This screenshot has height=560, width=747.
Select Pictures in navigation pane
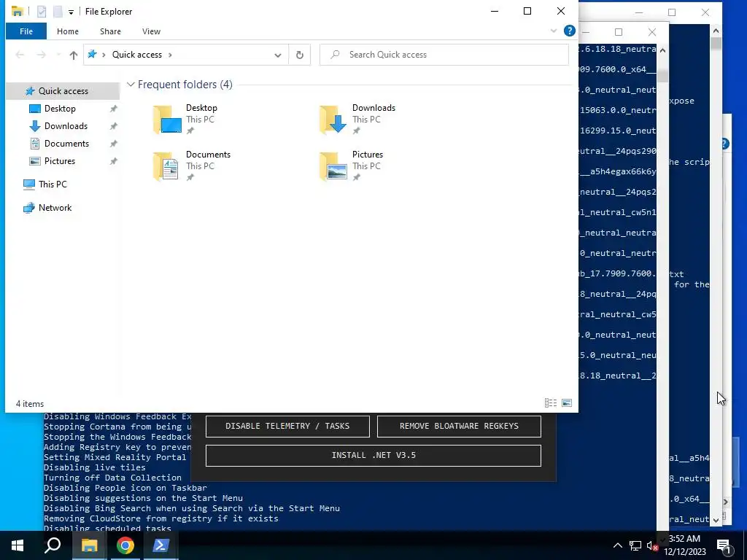tap(60, 161)
